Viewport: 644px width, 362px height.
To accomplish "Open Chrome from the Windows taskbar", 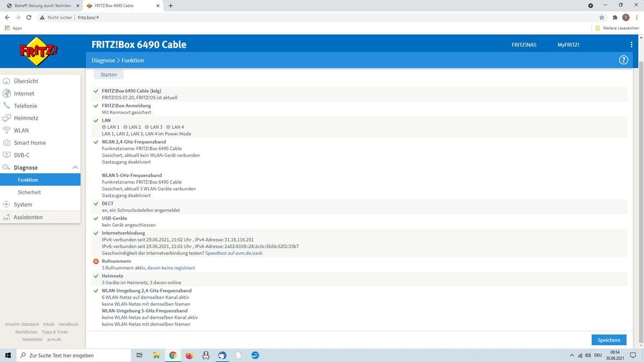I will (173, 355).
